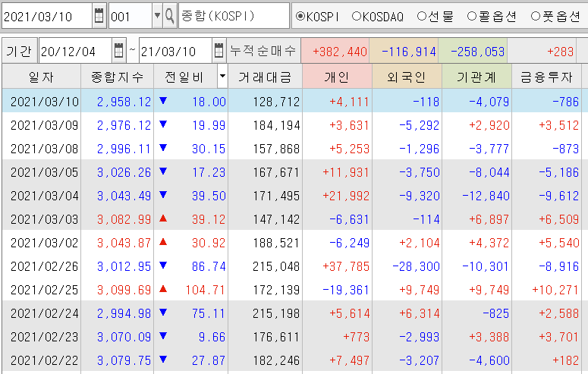Click index value 2,958.12
The width and height of the screenshot is (588, 374).
click(124, 102)
